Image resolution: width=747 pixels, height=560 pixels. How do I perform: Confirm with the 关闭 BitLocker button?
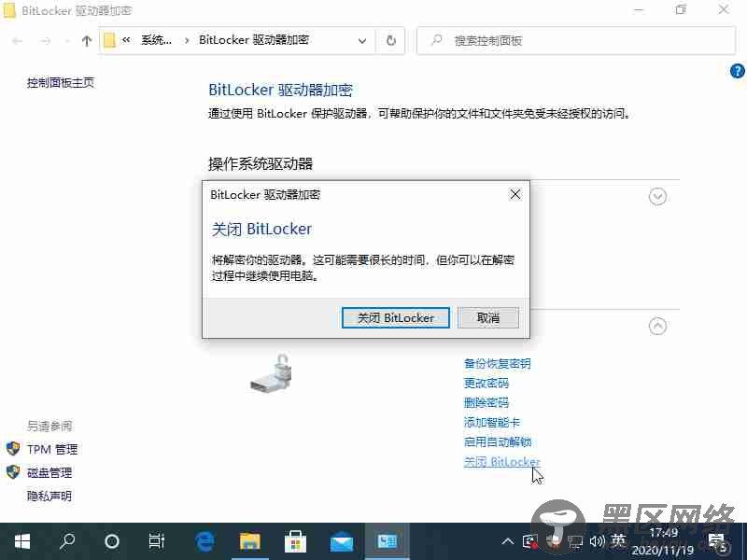pos(395,317)
